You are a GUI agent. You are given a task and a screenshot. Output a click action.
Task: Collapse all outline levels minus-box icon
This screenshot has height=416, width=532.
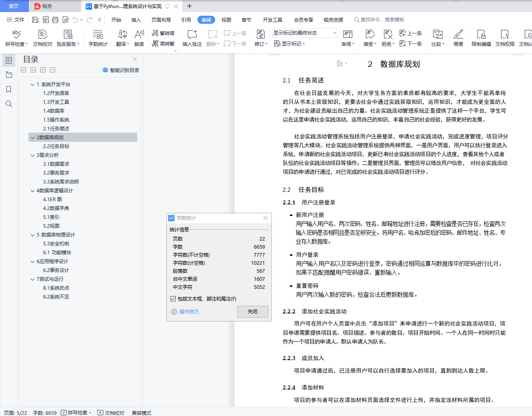pos(53,70)
